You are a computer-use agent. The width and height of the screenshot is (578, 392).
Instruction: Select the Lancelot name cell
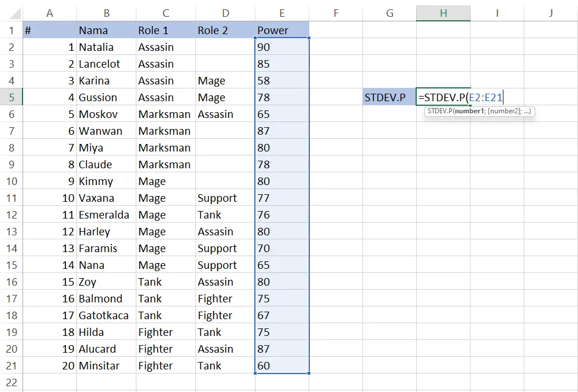pos(106,64)
